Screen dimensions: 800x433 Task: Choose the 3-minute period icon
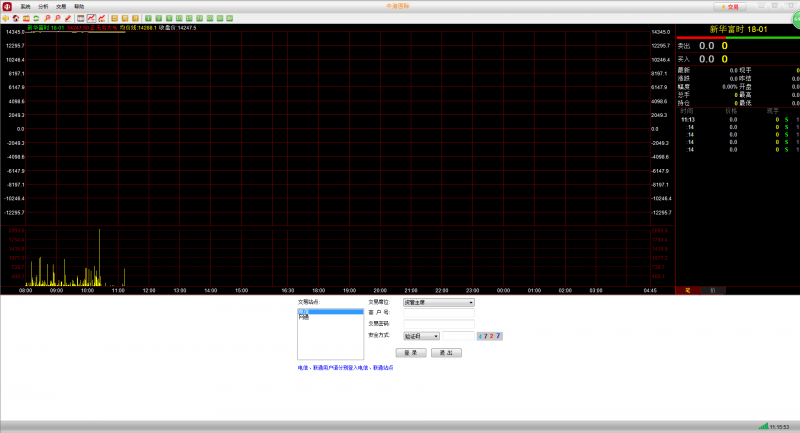pos(159,18)
